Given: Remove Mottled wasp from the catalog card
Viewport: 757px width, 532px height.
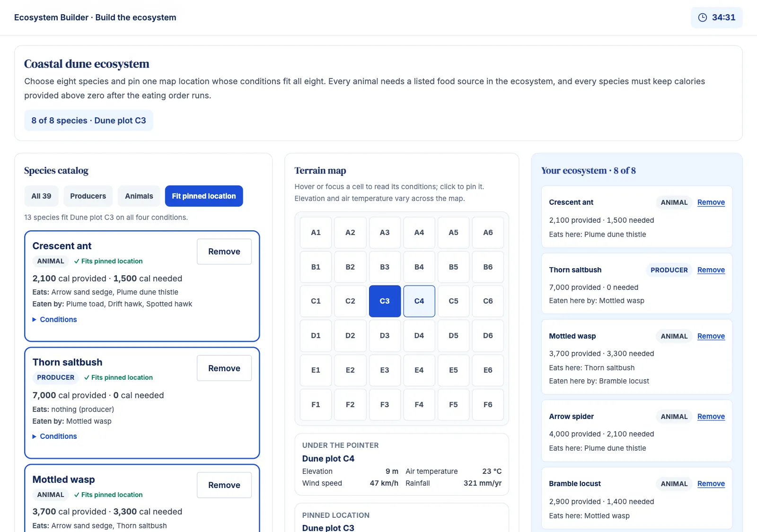Looking at the screenshot, I should [224, 485].
